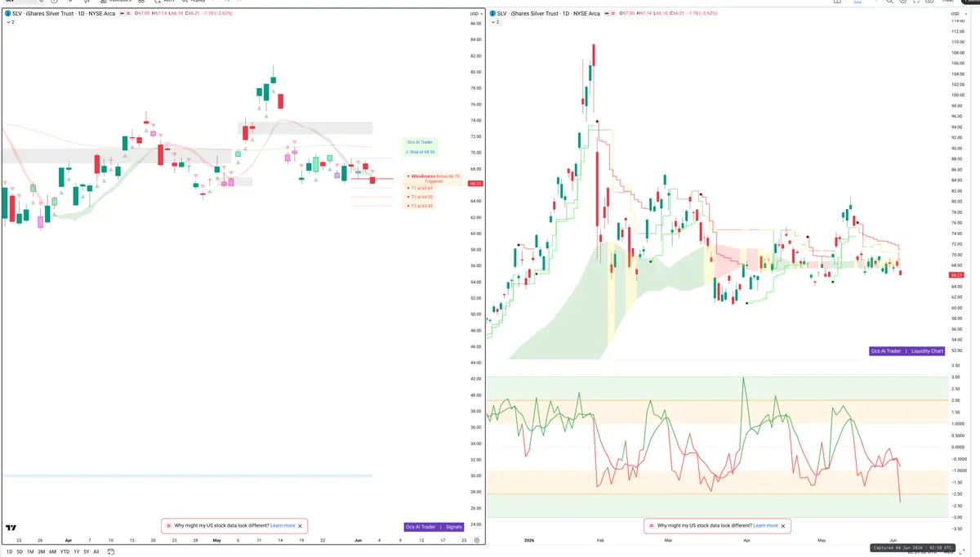Select the 1D range button
Screen dimensions: 980x557
pyautogui.click(x=9, y=552)
